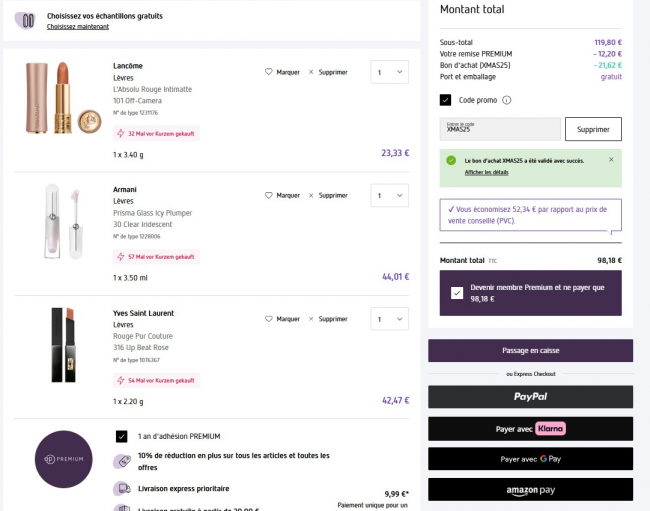Viewport: 650px width, 511px height.
Task: Toggle the Devenir membre Premium checkbox
Action: coord(457,293)
